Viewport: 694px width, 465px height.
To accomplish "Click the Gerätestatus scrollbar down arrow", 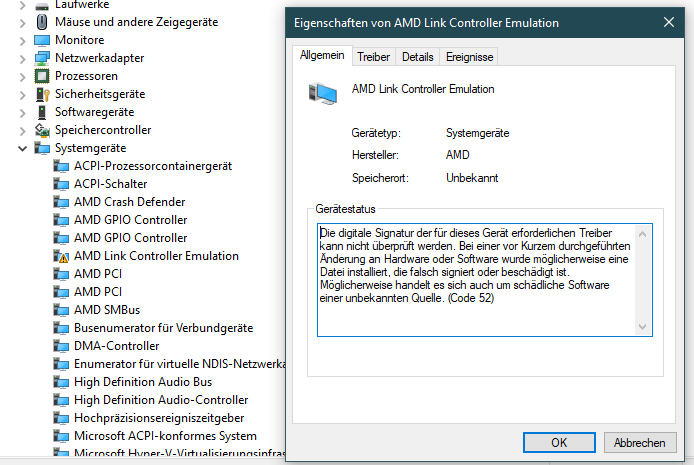I will click(643, 327).
